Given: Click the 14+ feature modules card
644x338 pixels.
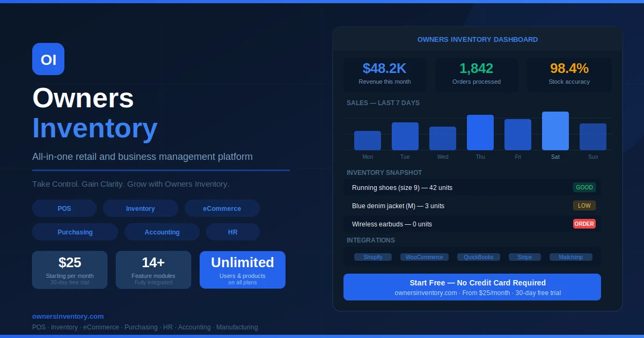Looking at the screenshot, I should (x=153, y=270).
